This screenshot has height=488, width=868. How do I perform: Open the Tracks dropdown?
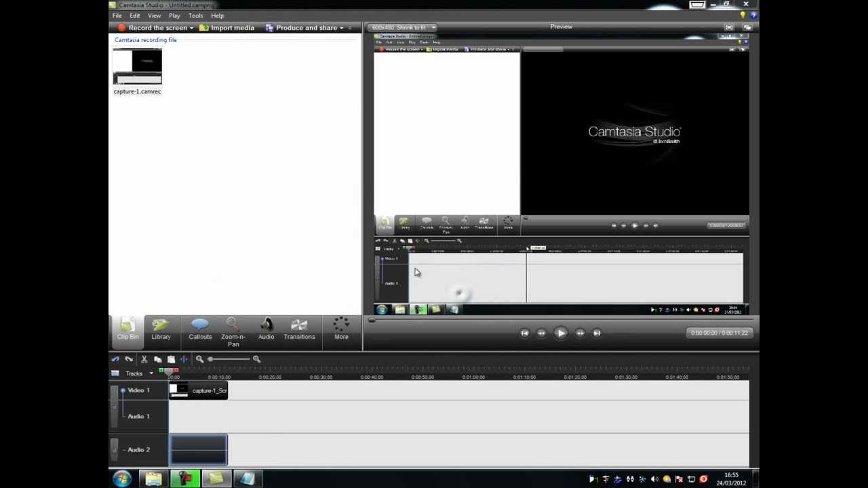click(x=138, y=373)
